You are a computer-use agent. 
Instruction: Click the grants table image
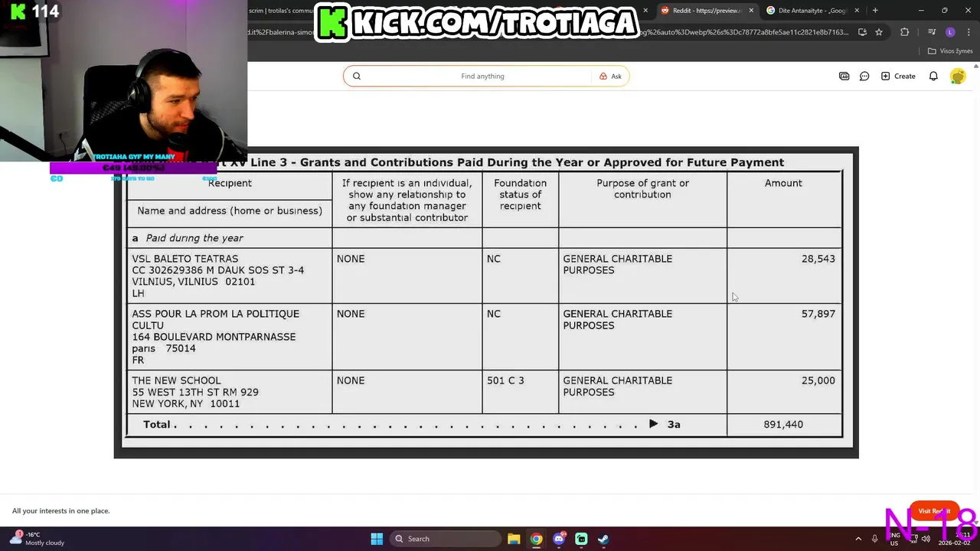click(x=486, y=302)
